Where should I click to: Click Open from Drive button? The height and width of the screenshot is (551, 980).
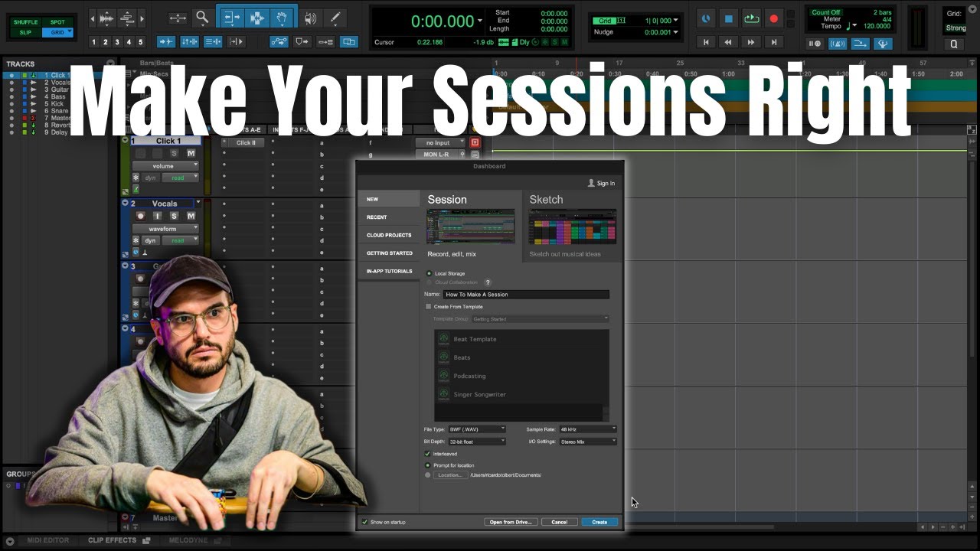511,522
